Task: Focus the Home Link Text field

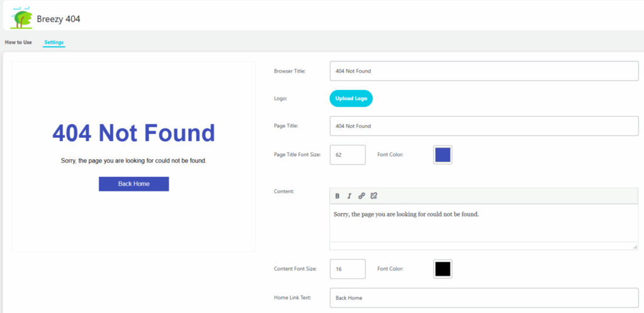Action: pos(484,298)
